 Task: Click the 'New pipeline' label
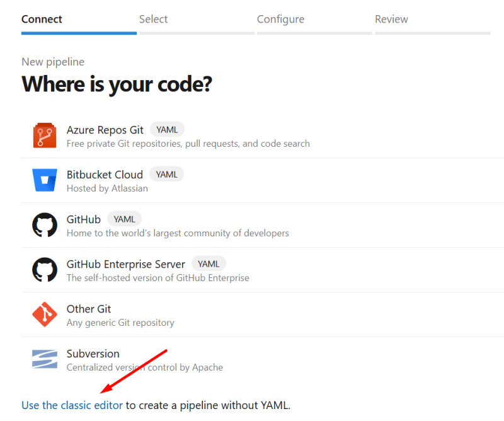tap(53, 62)
